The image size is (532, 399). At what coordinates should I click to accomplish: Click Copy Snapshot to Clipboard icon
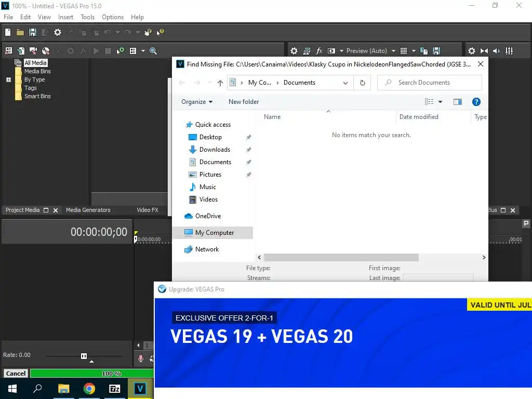tap(424, 51)
